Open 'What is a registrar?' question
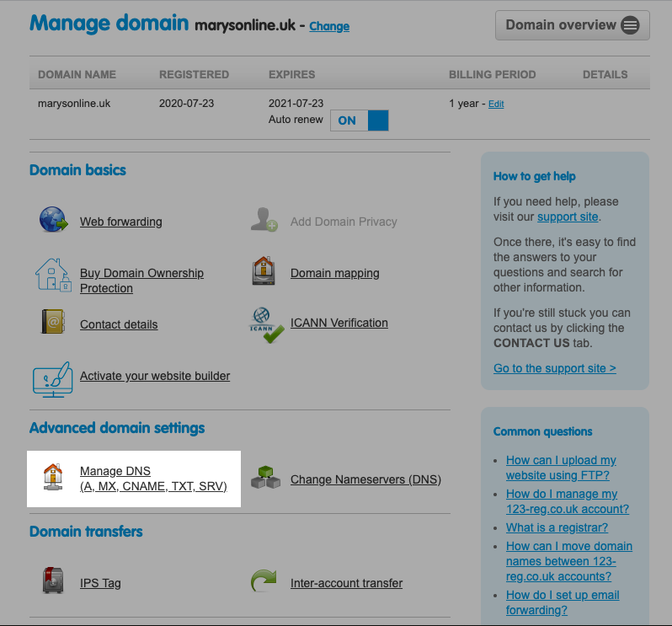This screenshot has width=672, height=626. point(557,527)
